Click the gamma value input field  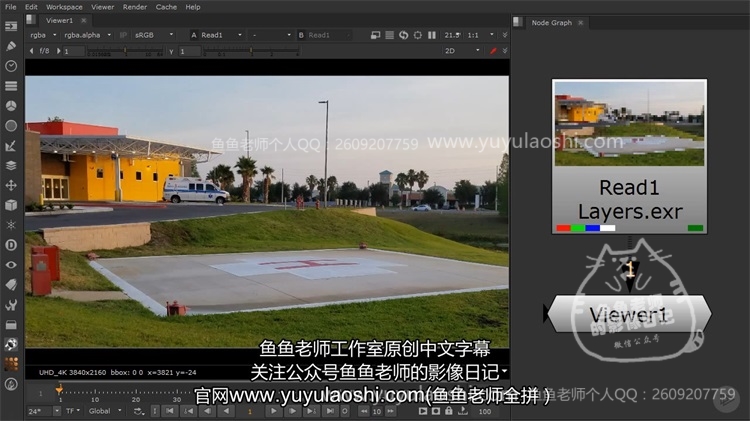coord(189,51)
